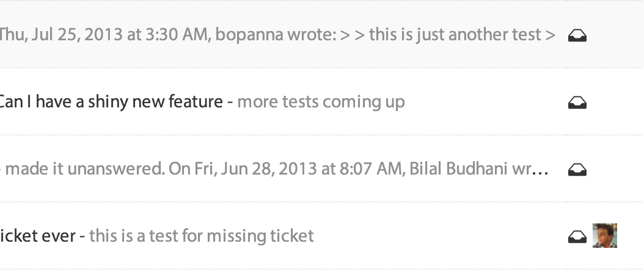Click the "more tests coming up" preview text
This screenshot has height=271, width=644.
(x=321, y=101)
